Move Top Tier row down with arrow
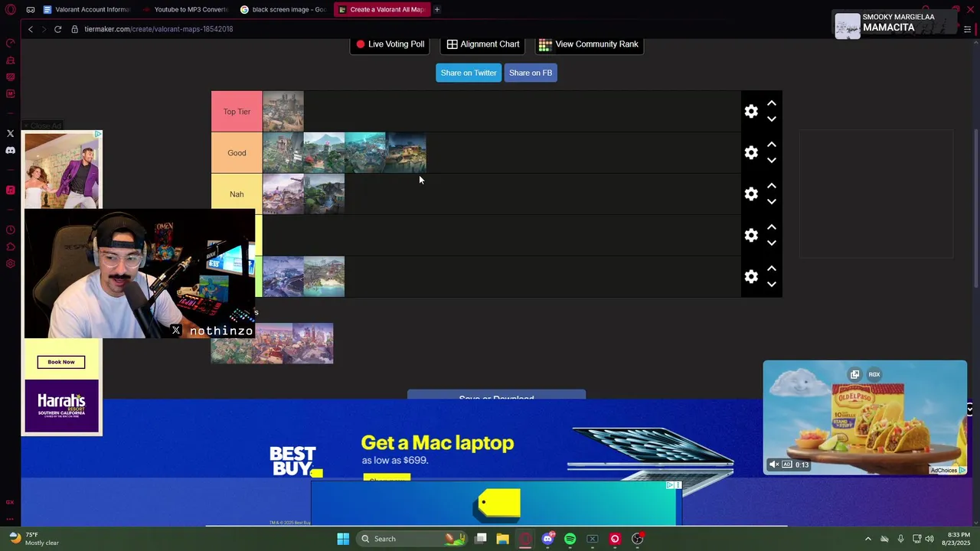This screenshot has width=980, height=551. (x=772, y=119)
